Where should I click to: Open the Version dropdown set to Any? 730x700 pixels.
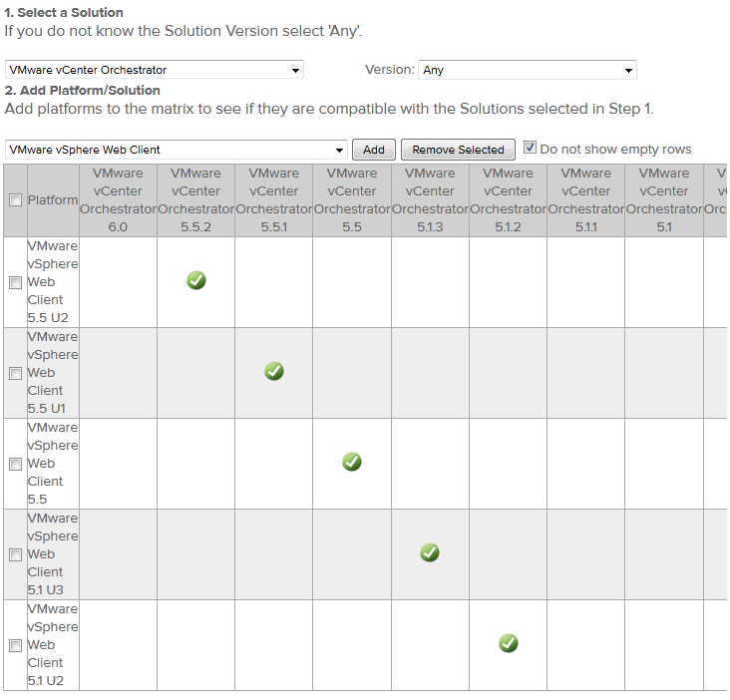coord(528,70)
